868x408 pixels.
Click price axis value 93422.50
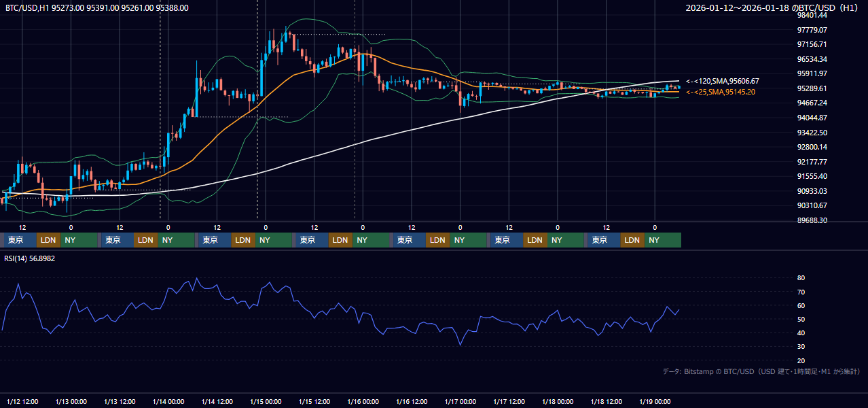click(812, 133)
